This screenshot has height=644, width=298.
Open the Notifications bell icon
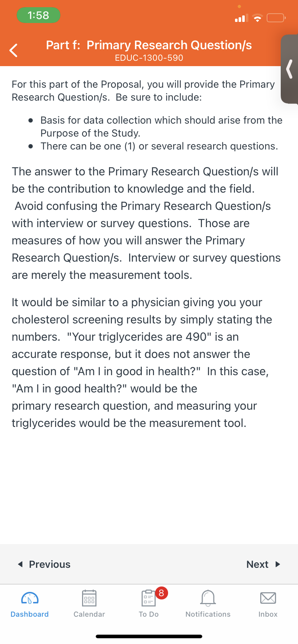pos(208,598)
